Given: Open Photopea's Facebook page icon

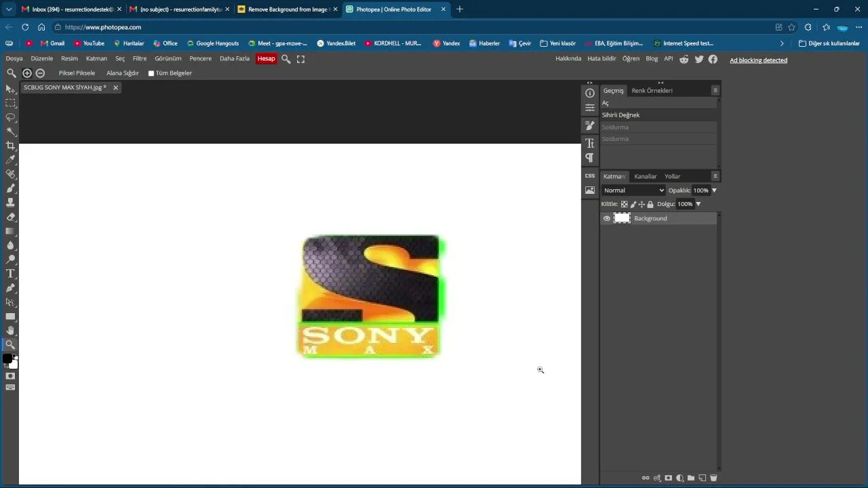Looking at the screenshot, I should (x=713, y=59).
